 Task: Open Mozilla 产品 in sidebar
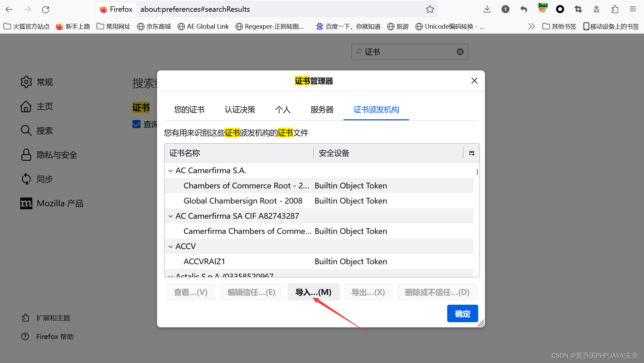pos(52,204)
